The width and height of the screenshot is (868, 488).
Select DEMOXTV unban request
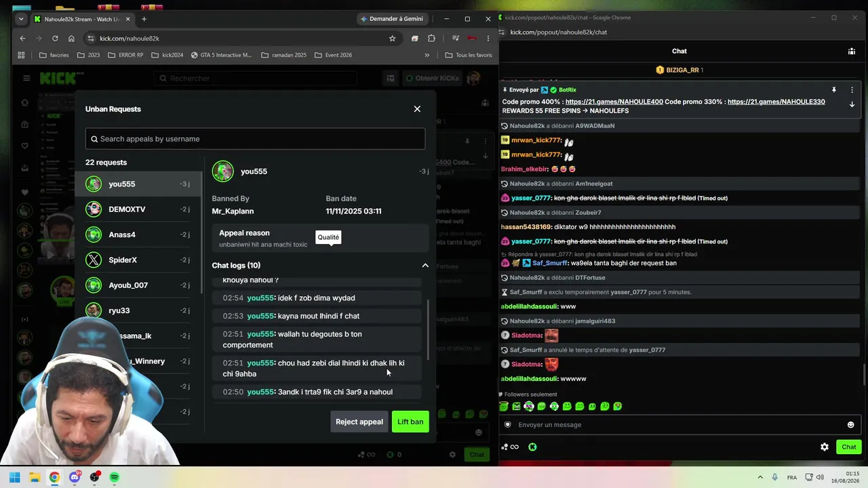pos(139,209)
